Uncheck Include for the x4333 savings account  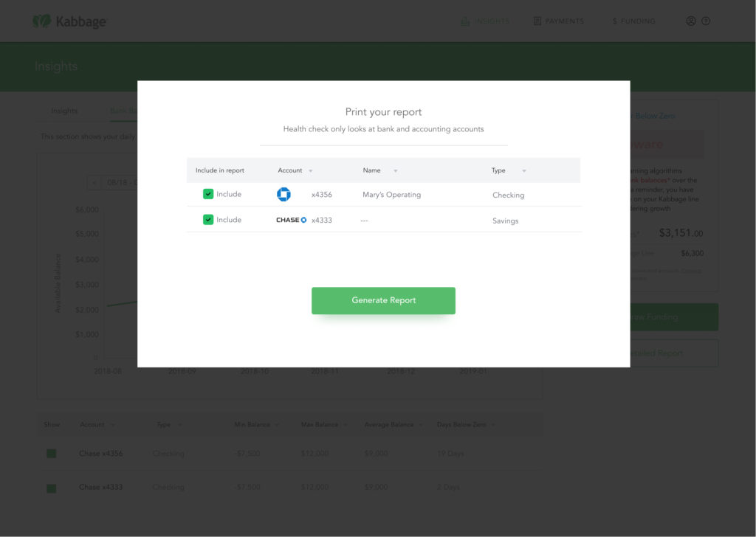pos(208,220)
